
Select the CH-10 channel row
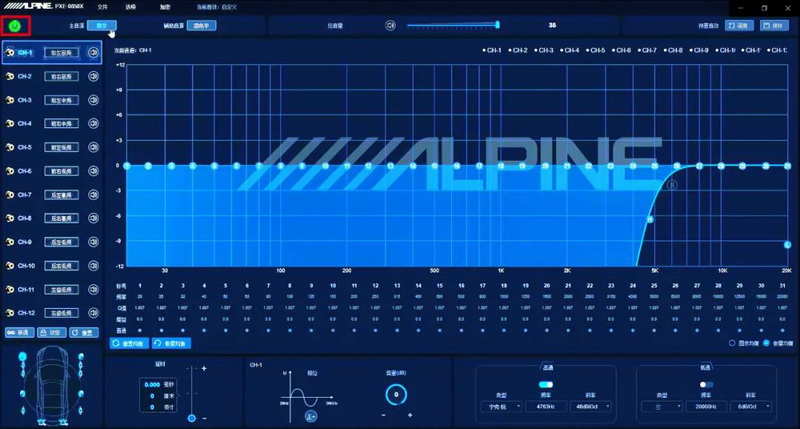point(52,266)
